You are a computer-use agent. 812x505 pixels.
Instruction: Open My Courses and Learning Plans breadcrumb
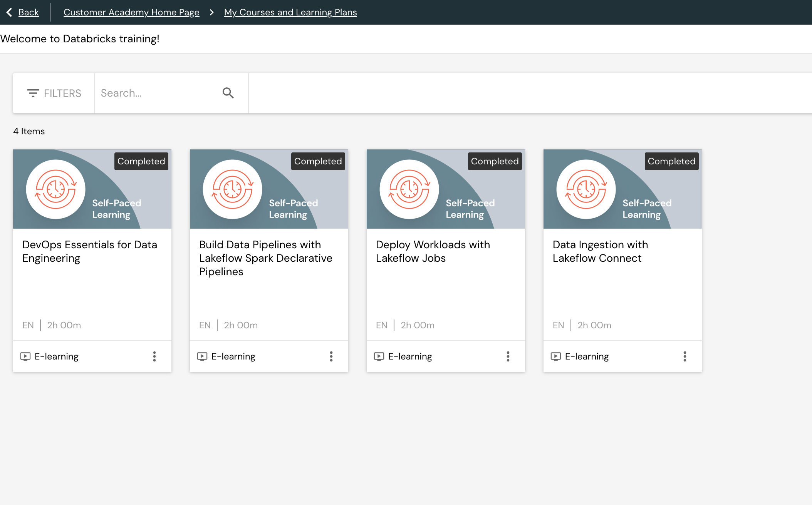click(290, 12)
